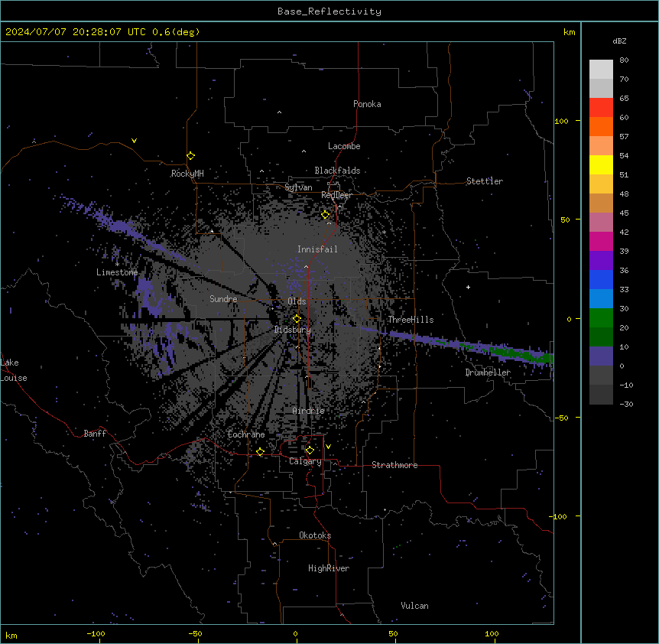Viewport: 659px width, 644px height.
Task: Click the yellow diamond marker between Olds and Didsbury
Action: (297, 319)
